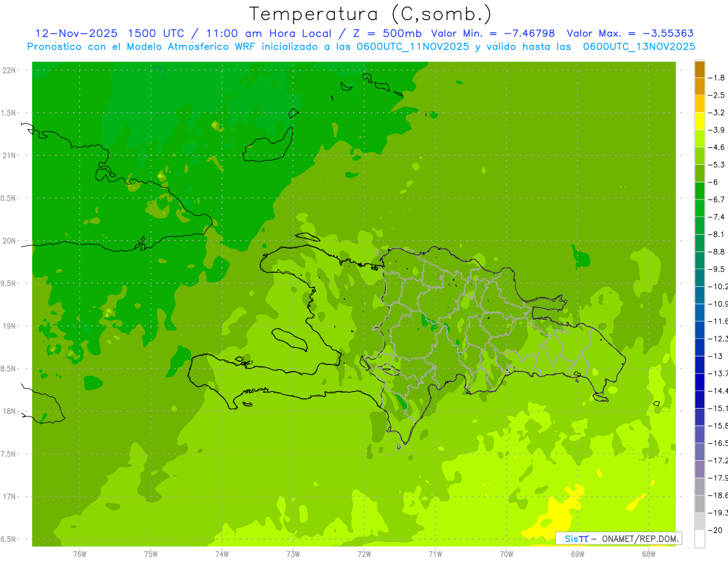The image size is (728, 562).
Task: Click the "75W" longitude label
Action: 151,554
